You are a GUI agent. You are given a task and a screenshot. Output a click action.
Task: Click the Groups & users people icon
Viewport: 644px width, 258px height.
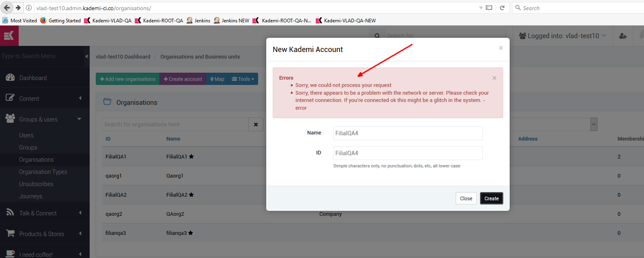point(10,118)
